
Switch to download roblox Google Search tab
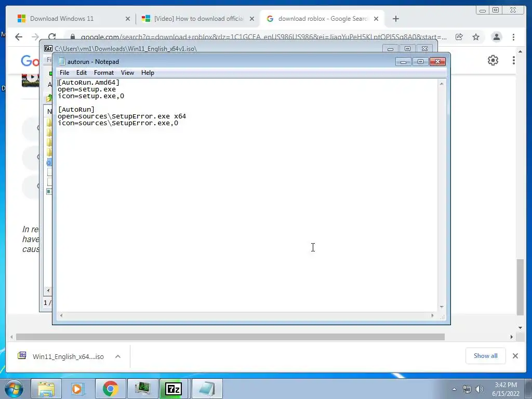pos(322,19)
